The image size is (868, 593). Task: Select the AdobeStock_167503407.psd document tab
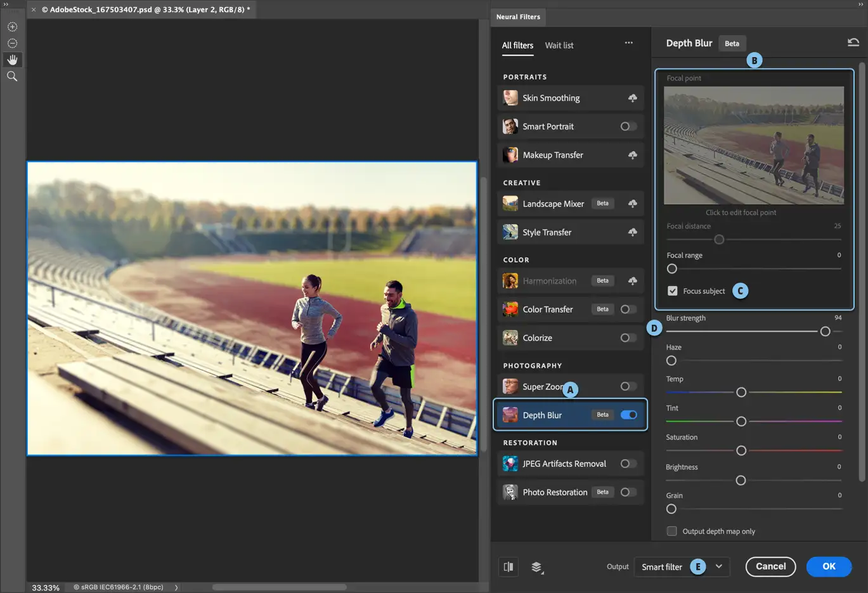tap(146, 10)
